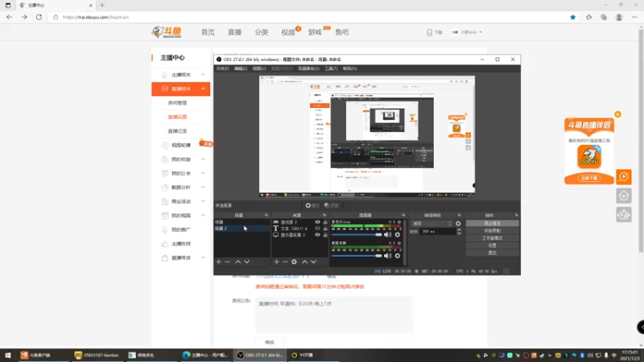644x362 pixels.
Task: Open 麦克风/Aux audio settings gear
Action: tap(397, 235)
